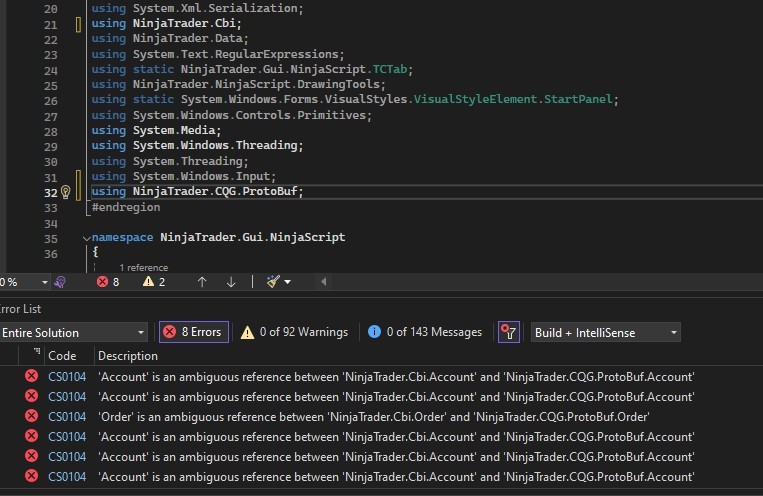
Task: Click the '1 reference' CodeLens link
Action: click(144, 268)
